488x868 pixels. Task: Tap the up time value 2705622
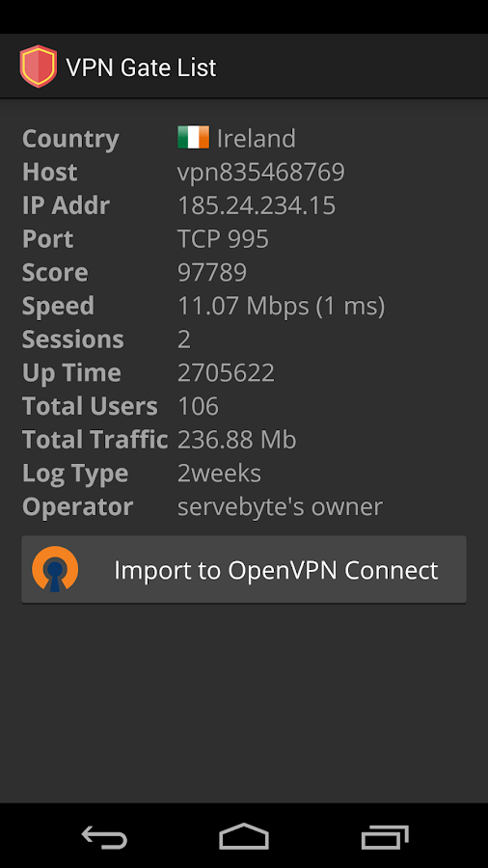click(x=226, y=373)
